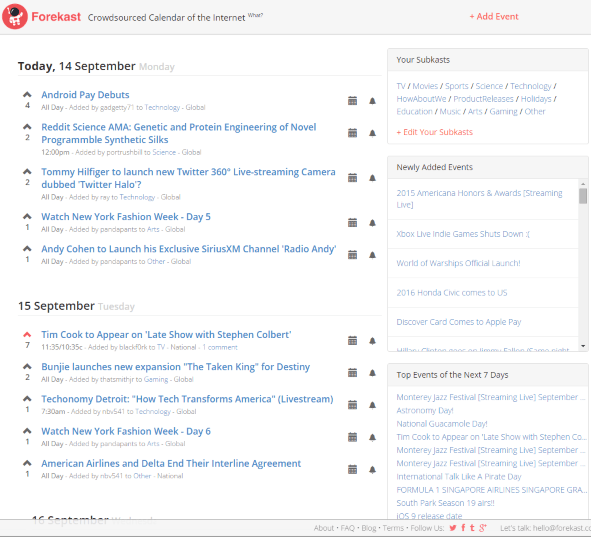591x537 pixels.
Task: Upvote New York Fashion Week Day 5
Action: point(27,216)
